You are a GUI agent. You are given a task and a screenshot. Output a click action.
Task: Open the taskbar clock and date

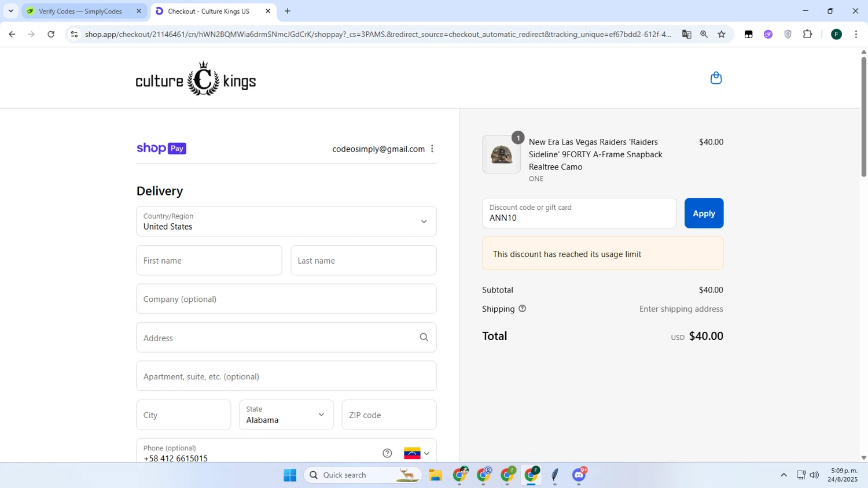tap(843, 475)
